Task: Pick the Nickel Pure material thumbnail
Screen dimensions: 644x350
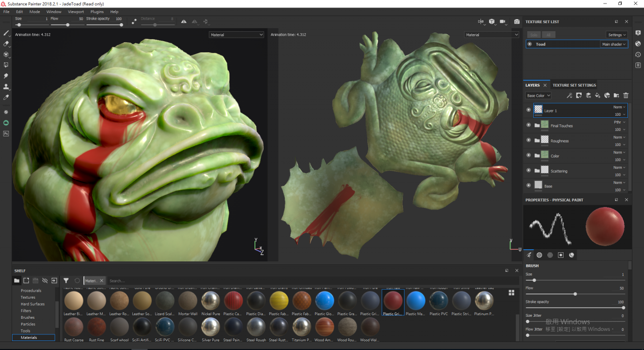Action: click(x=210, y=301)
